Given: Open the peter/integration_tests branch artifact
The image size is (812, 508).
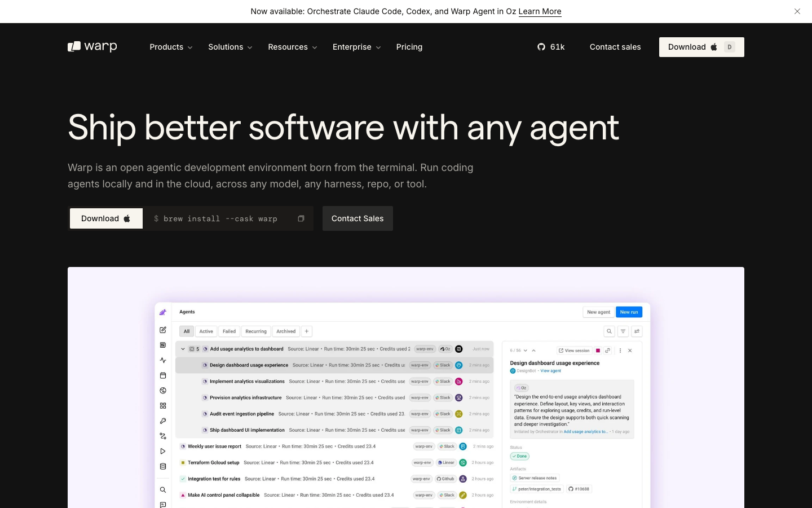Looking at the screenshot, I should tap(537, 489).
